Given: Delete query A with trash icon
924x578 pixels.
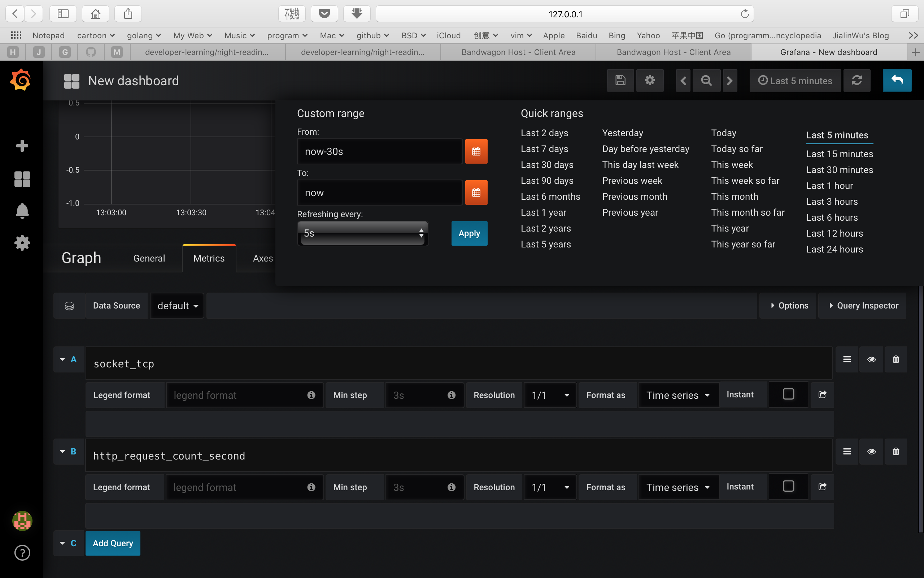Looking at the screenshot, I should pos(896,359).
